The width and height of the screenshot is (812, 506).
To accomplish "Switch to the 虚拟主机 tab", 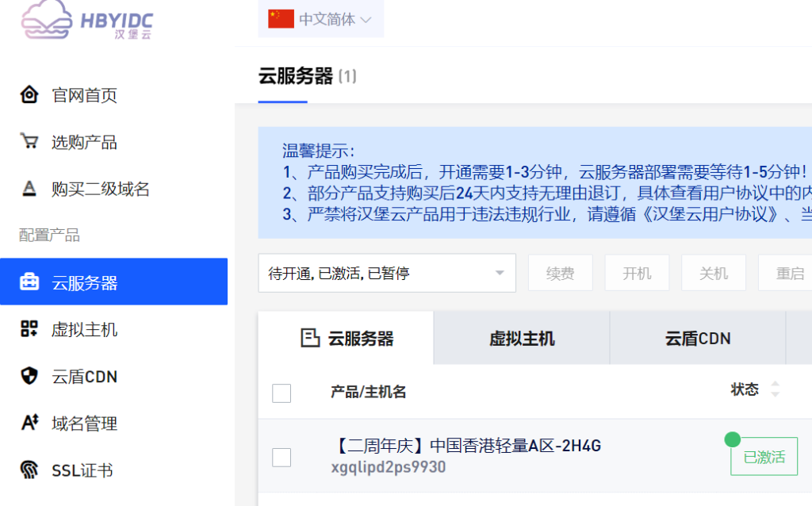I will tap(522, 339).
